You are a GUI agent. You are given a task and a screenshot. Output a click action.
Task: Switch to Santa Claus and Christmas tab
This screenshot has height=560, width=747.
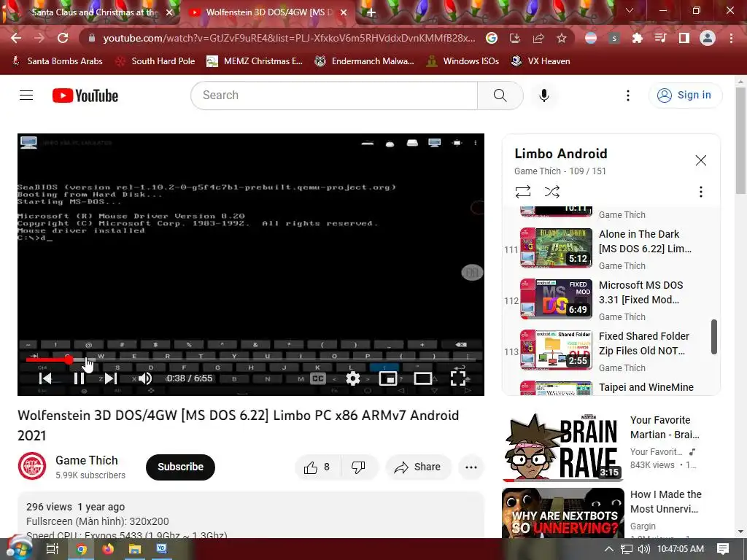click(x=94, y=12)
